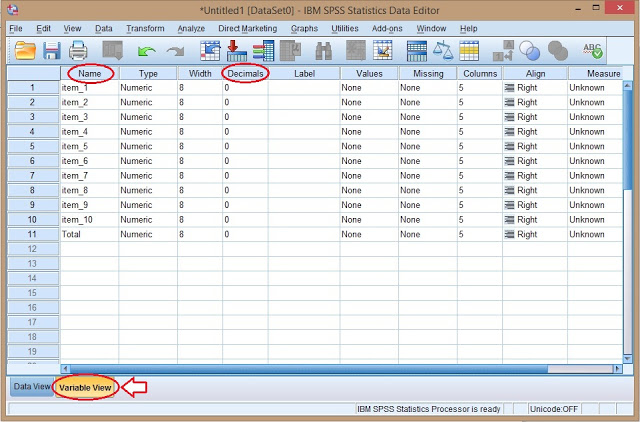
Task: Save the document with the floppy disk icon
Action: tap(52, 51)
